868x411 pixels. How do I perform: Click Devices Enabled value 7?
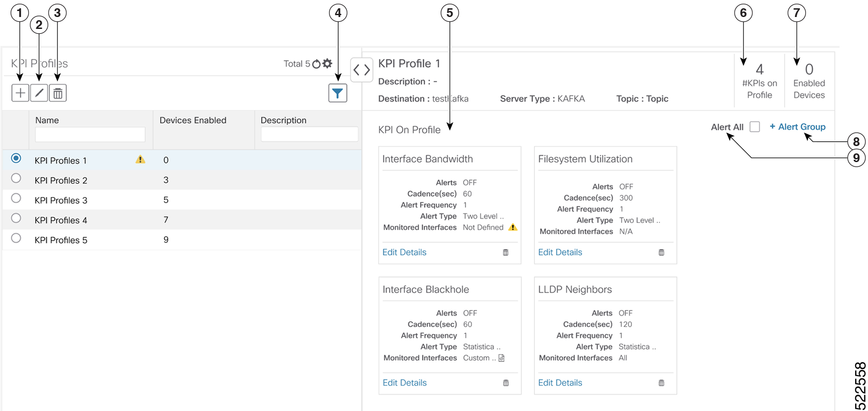point(166,220)
